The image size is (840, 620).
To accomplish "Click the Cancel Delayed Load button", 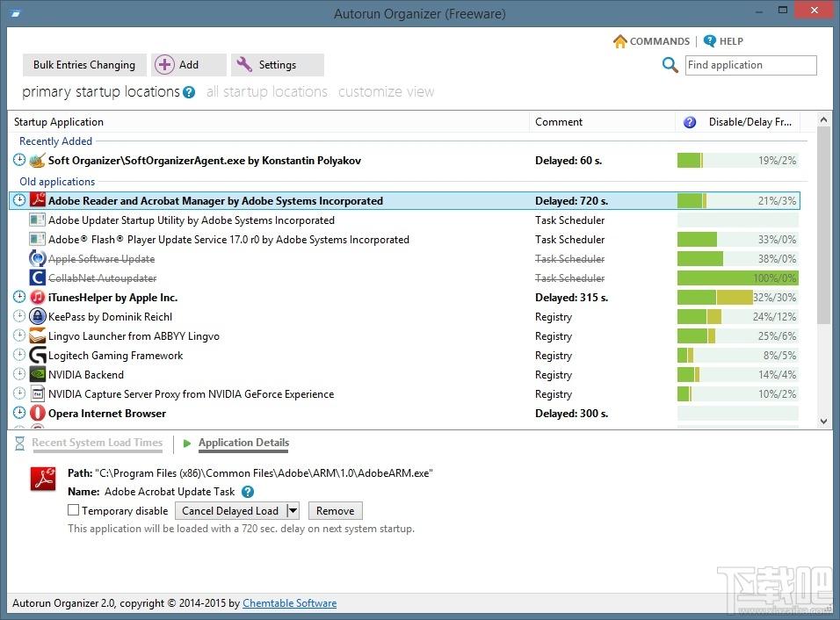I will click(230, 511).
